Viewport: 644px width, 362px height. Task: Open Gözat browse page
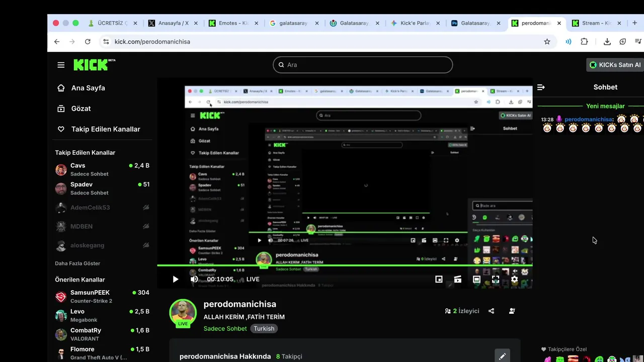tap(81, 109)
